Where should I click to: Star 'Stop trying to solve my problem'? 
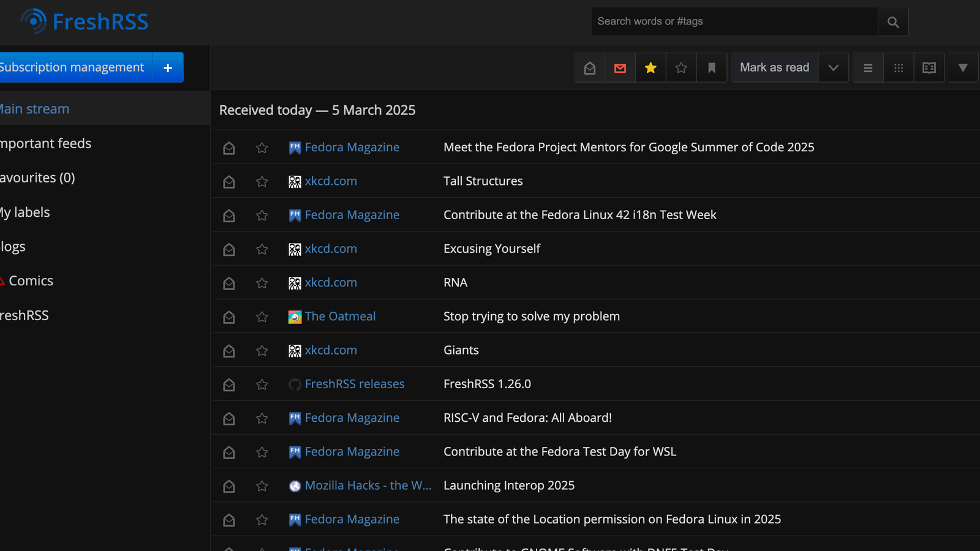pyautogui.click(x=262, y=317)
